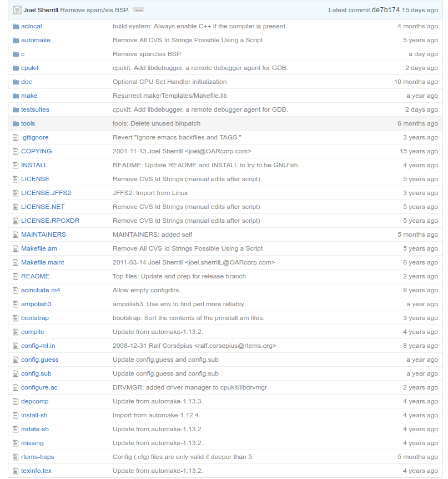The image size is (448, 479).
Task: Open the Makefile.am file
Action: (x=39, y=248)
